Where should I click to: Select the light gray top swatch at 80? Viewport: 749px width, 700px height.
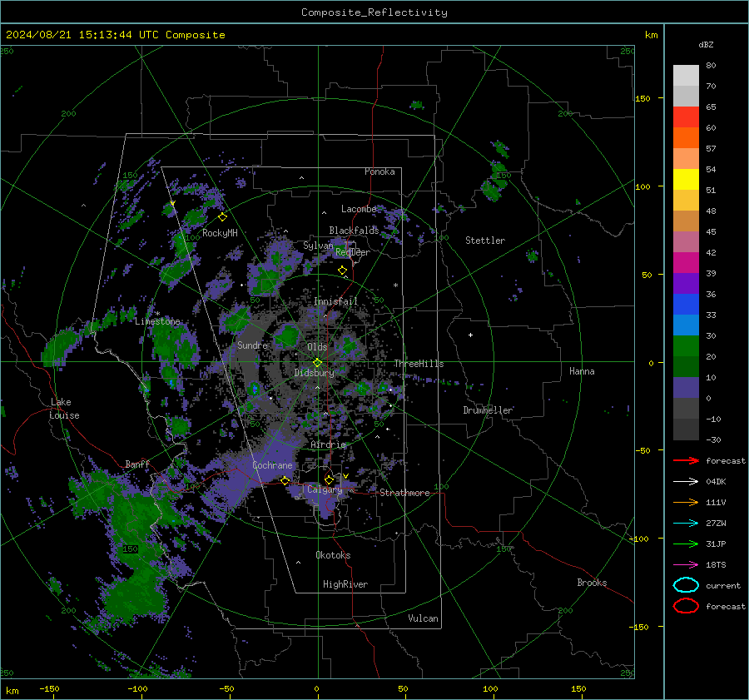[x=686, y=75]
